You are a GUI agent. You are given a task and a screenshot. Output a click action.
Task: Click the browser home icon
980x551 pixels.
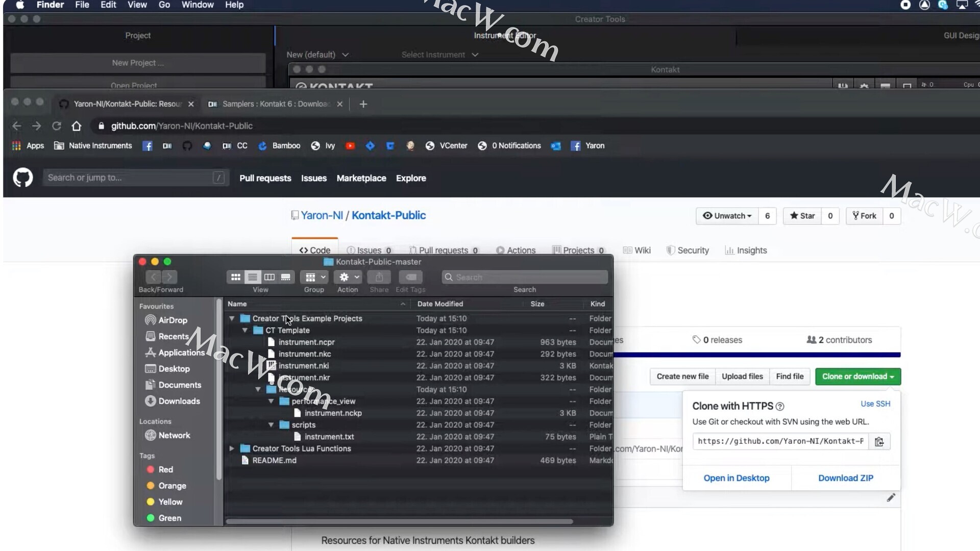pos(77,126)
